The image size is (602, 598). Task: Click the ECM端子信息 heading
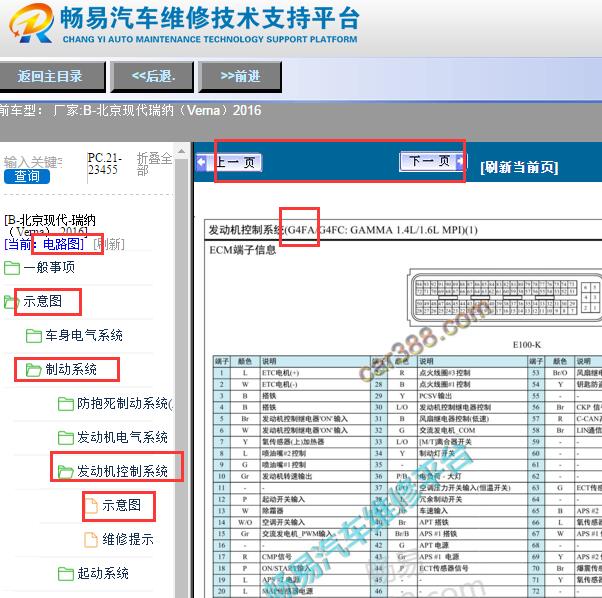click(243, 250)
